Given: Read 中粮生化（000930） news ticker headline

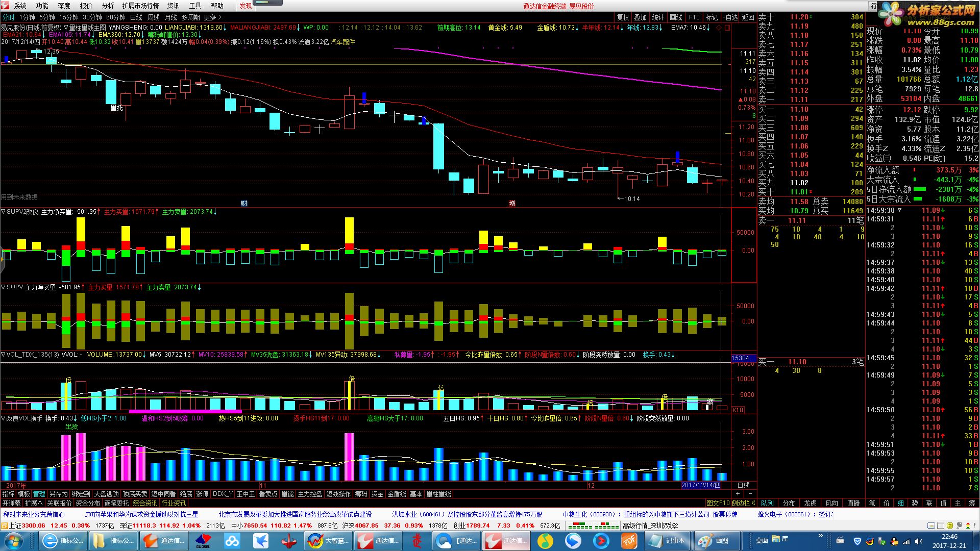Looking at the screenshot, I should tap(650, 514).
